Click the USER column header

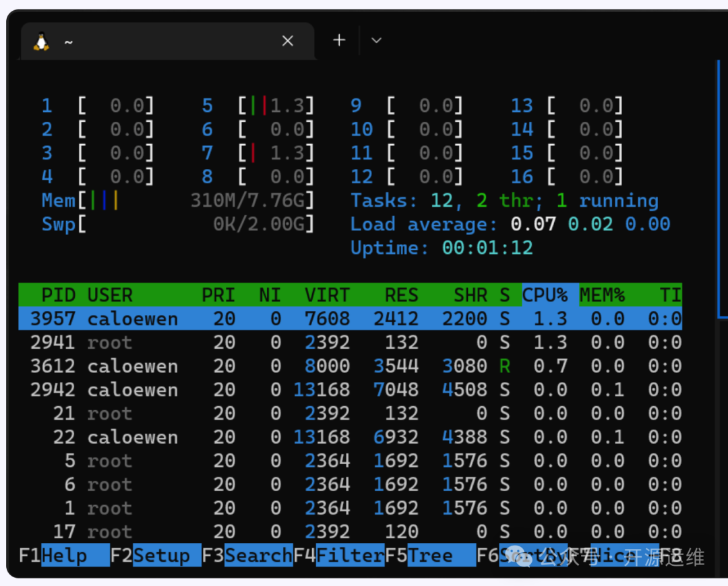tap(110, 295)
